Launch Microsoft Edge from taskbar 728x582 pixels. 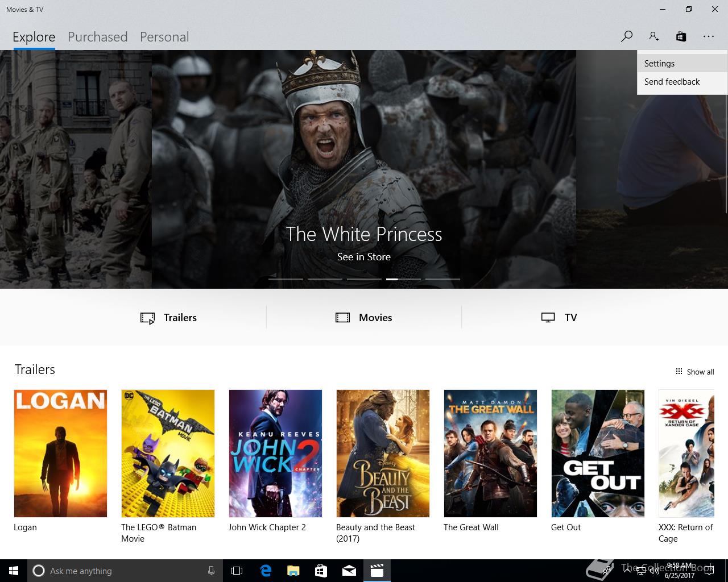[266, 571]
